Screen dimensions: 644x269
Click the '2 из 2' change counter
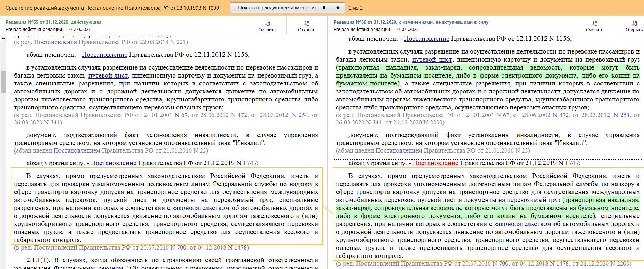click(x=355, y=8)
